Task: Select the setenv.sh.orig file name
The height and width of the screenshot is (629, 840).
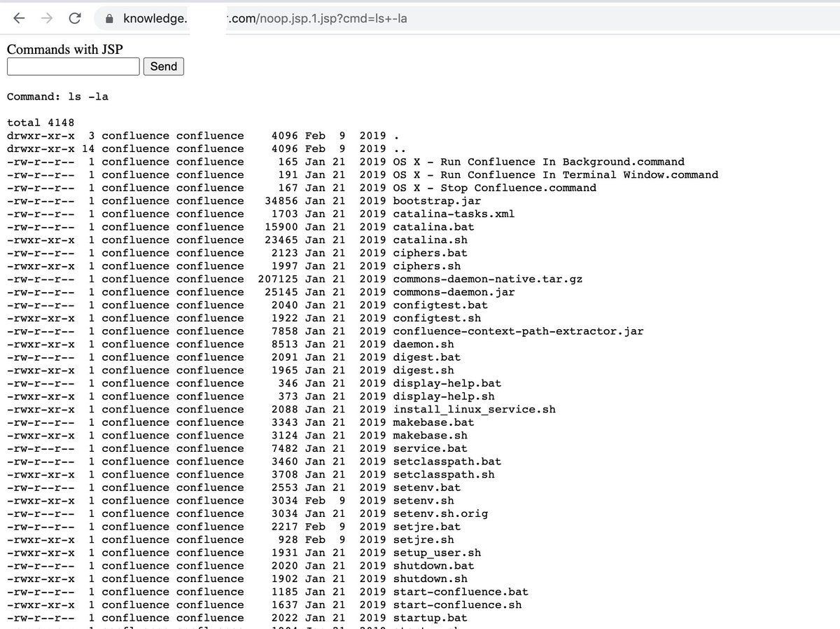Action: pyautogui.click(x=441, y=514)
